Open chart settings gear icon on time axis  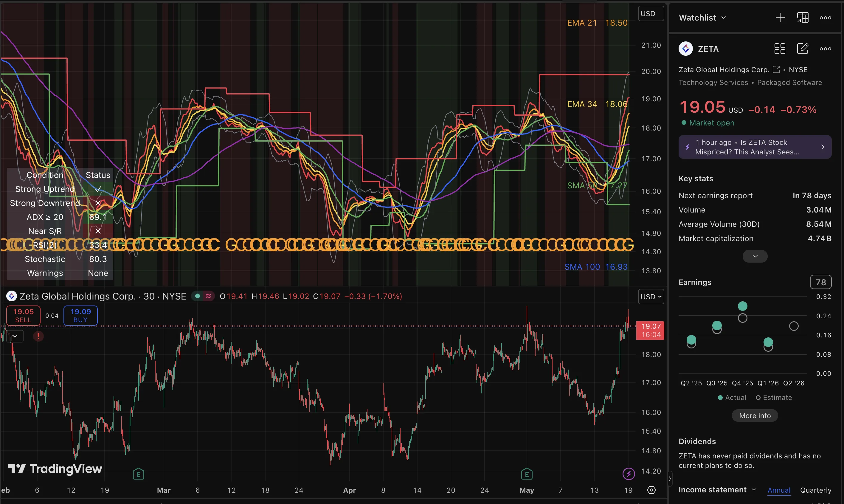click(x=651, y=490)
